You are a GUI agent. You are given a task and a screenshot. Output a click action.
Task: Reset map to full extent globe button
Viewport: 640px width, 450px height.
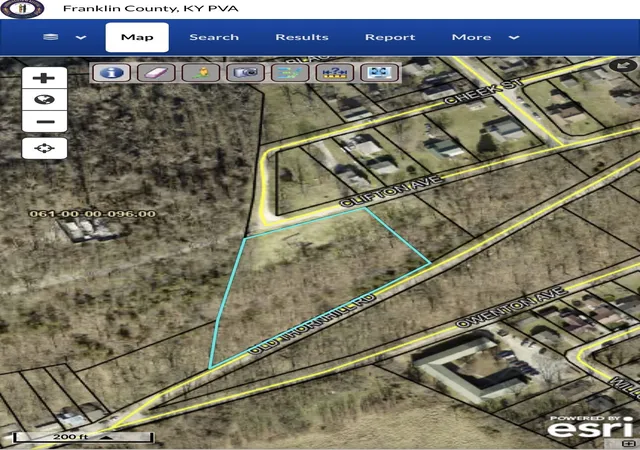pyautogui.click(x=44, y=100)
